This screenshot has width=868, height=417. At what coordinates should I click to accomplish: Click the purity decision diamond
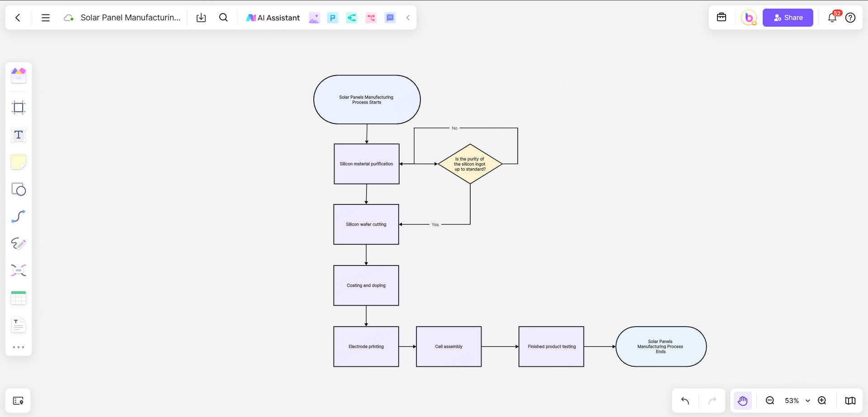(x=470, y=164)
